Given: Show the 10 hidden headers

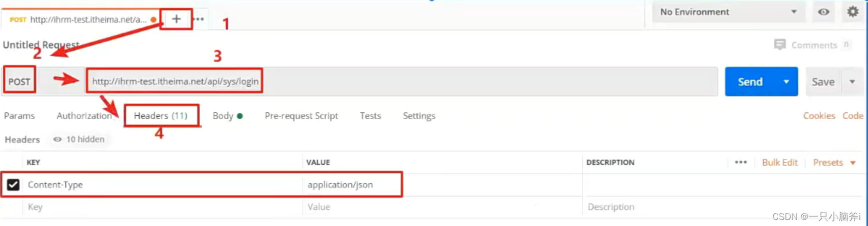Looking at the screenshot, I should click(79, 139).
